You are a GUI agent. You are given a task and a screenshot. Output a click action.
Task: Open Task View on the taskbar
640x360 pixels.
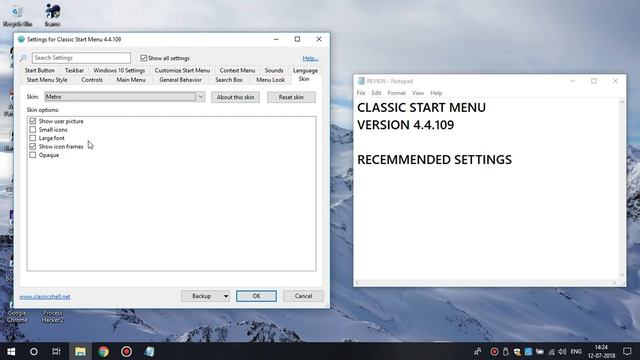point(56,351)
